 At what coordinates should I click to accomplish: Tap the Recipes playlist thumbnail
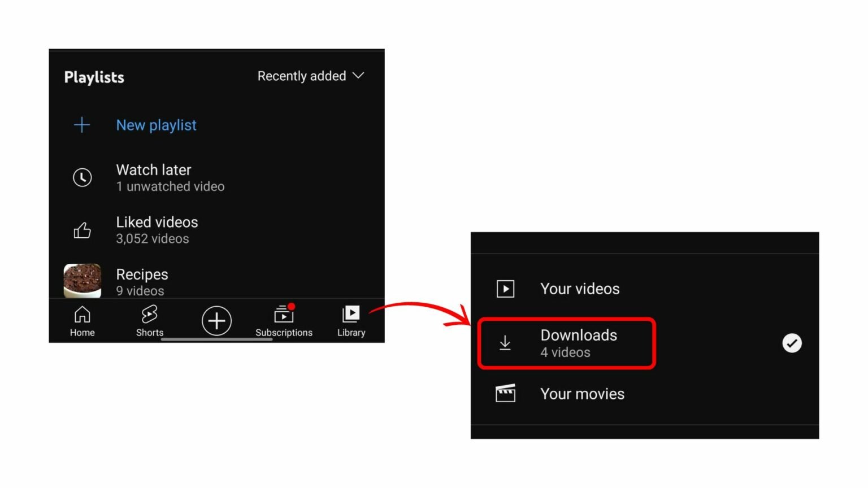tap(82, 281)
